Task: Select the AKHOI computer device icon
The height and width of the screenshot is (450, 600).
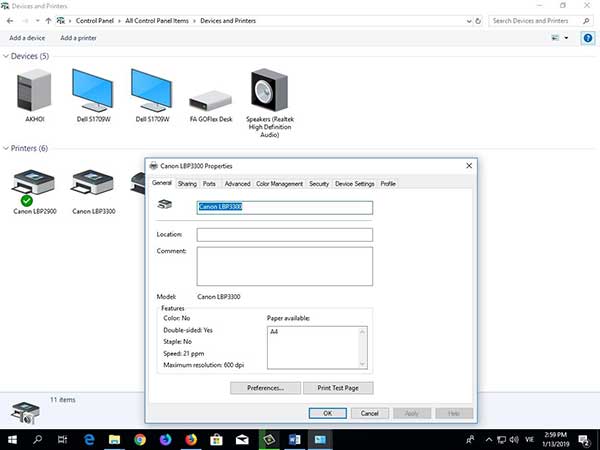Action: point(34,90)
